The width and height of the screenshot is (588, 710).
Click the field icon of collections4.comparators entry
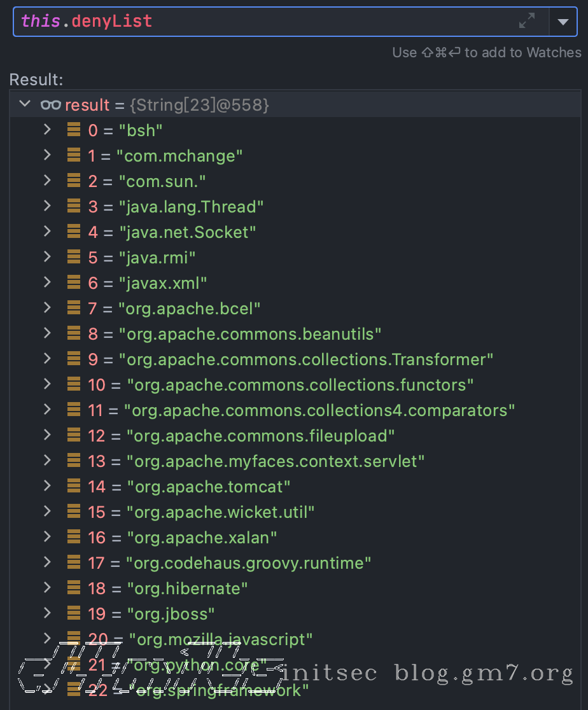[74, 410]
